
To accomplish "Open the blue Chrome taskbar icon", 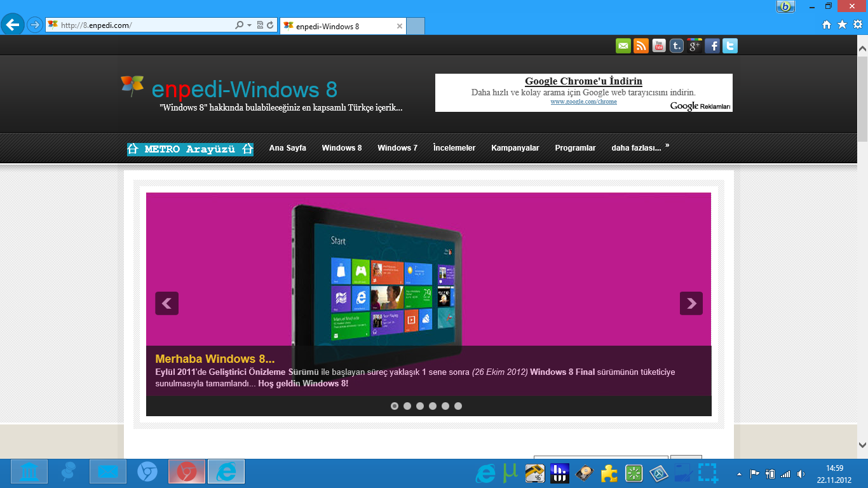I will click(x=147, y=472).
